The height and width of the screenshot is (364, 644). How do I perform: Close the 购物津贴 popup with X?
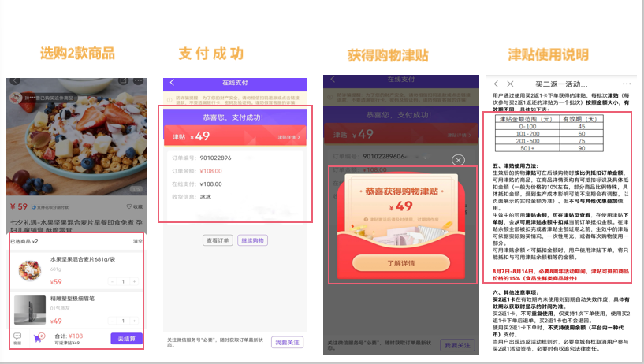tap(458, 160)
